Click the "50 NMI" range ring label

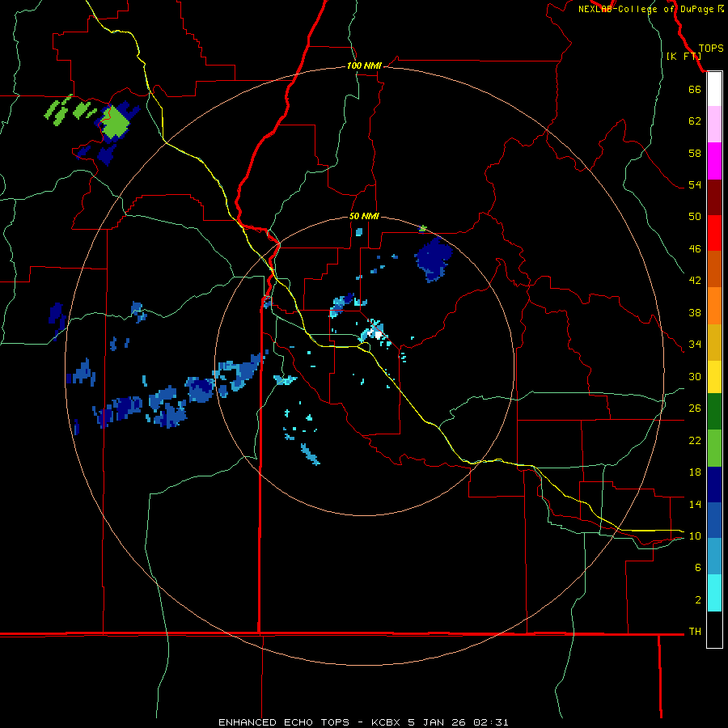click(364, 216)
